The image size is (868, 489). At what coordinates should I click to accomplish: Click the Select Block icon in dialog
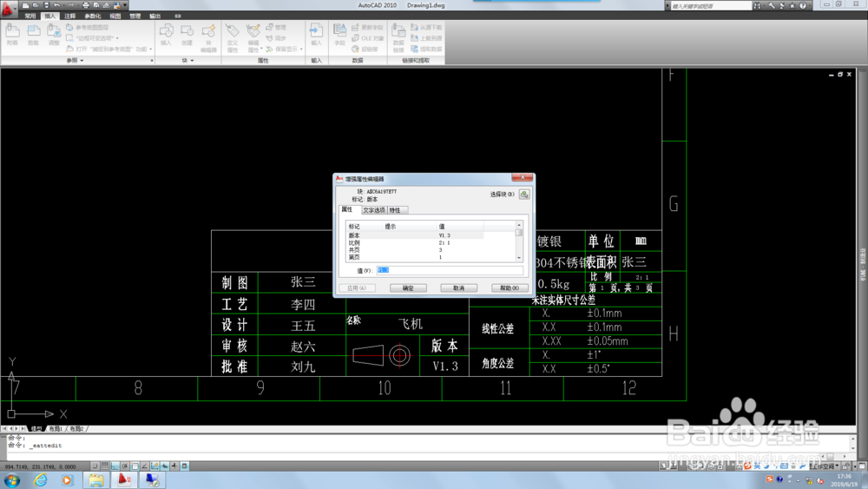(x=524, y=195)
